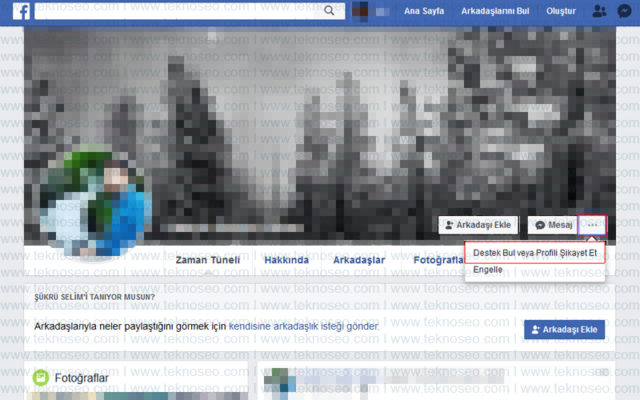
Task: Open the Hakkında tab
Action: coord(287,260)
